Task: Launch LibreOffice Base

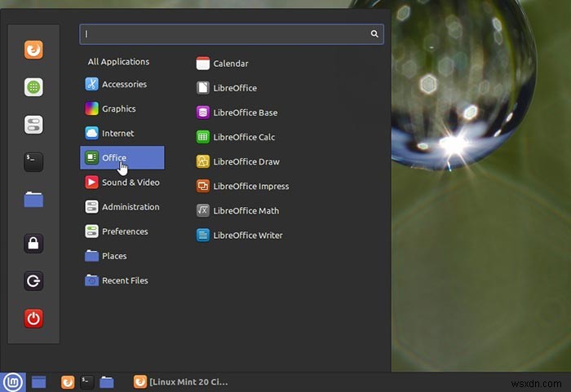Action: (x=237, y=112)
